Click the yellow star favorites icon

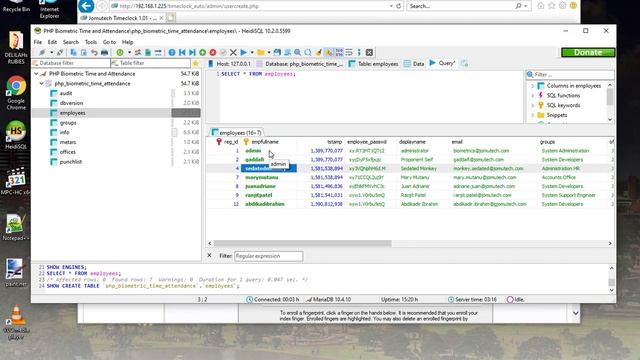coord(196,63)
